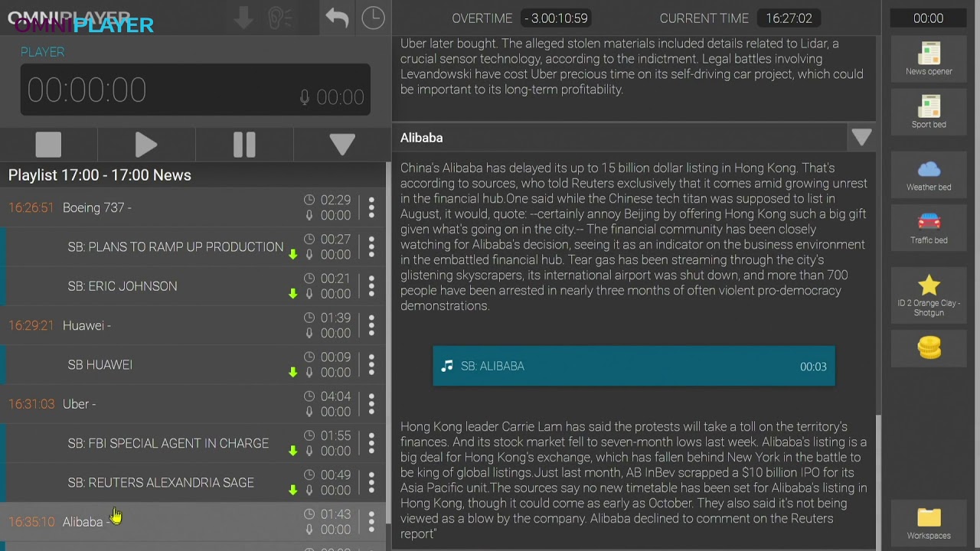
Task: Open options for REUTERS ALEXANDRIA SAGE
Action: point(371,482)
